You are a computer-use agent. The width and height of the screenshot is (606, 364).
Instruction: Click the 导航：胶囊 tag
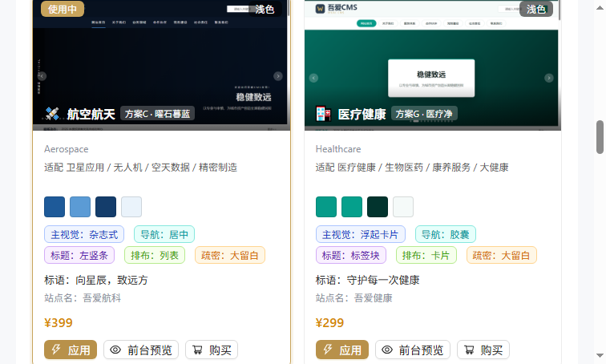446,234
